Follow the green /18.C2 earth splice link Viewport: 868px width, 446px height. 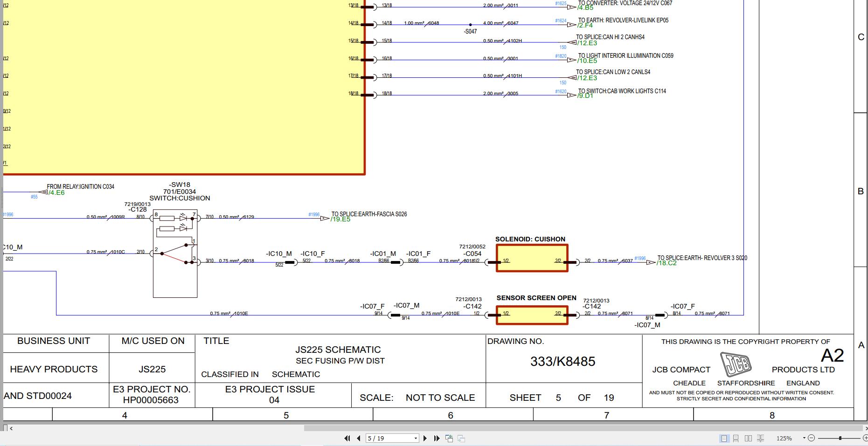[665, 263]
